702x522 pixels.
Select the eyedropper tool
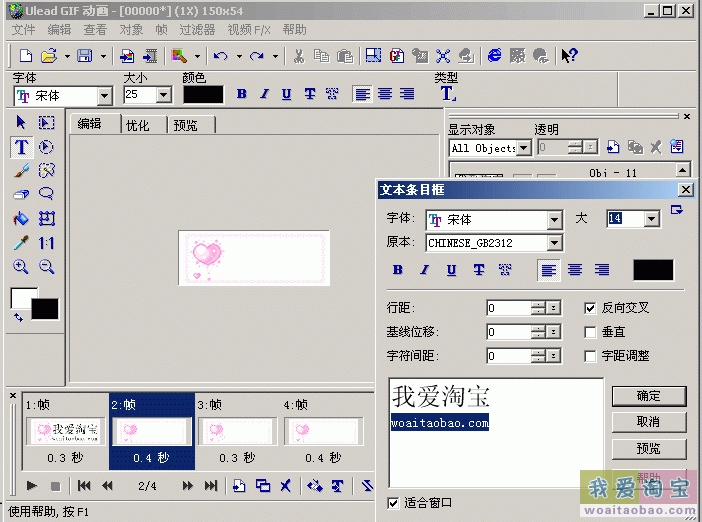[21, 243]
